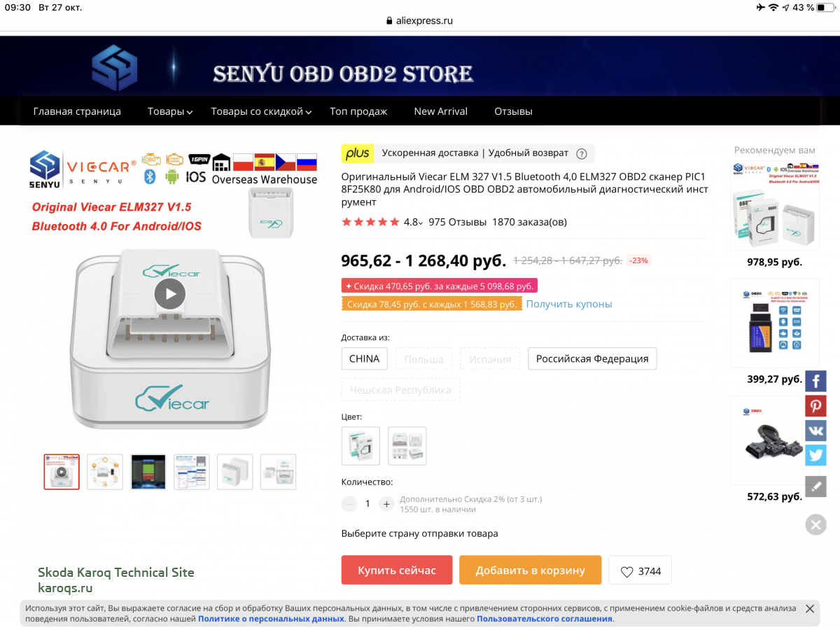Click the Купить сейчас button
This screenshot has height=630, width=840.
point(397,570)
